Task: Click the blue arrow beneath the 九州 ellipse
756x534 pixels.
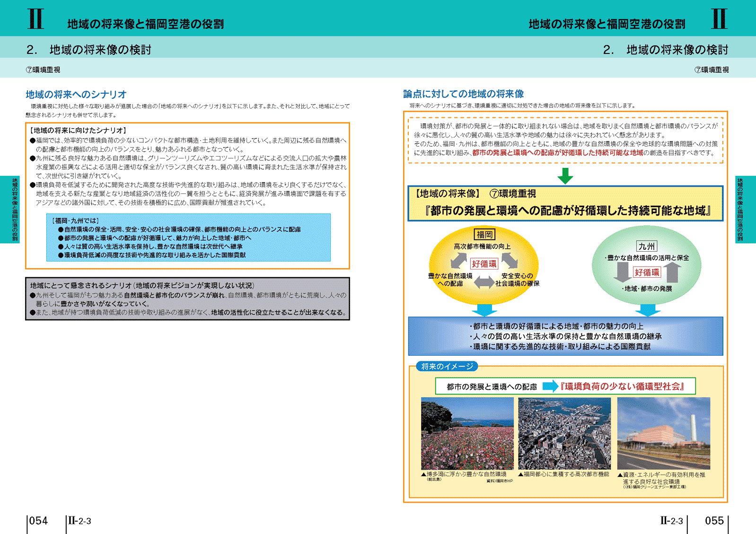Action: click(x=647, y=310)
